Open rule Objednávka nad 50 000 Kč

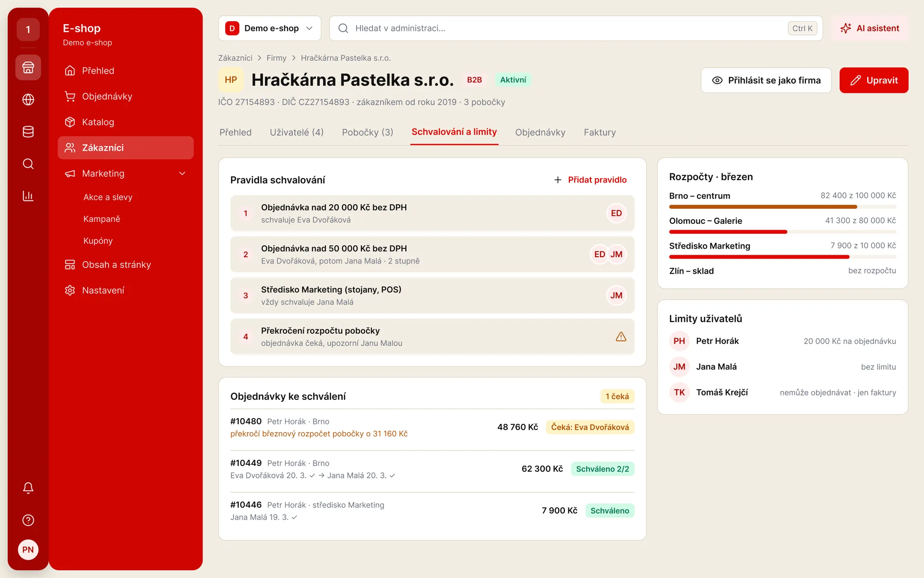[x=432, y=254]
